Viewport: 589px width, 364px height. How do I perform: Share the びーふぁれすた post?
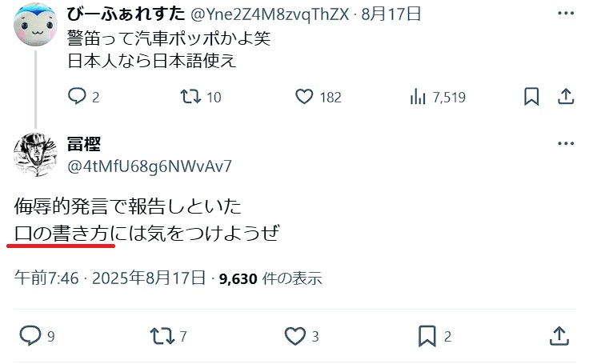tap(566, 97)
